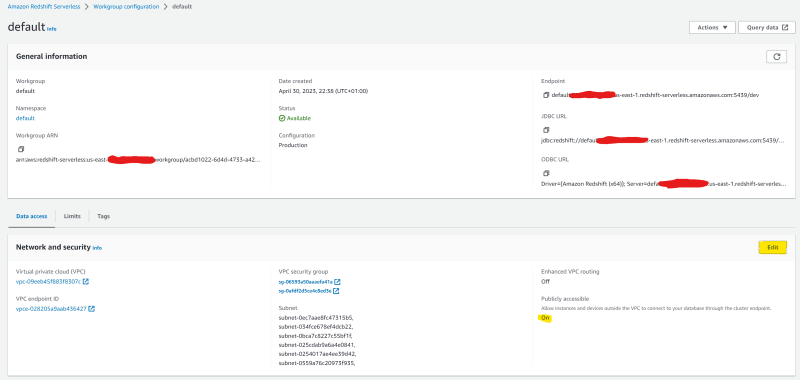Select the ODBC Driver string text
Screen dimensions: 800x380
point(663,183)
